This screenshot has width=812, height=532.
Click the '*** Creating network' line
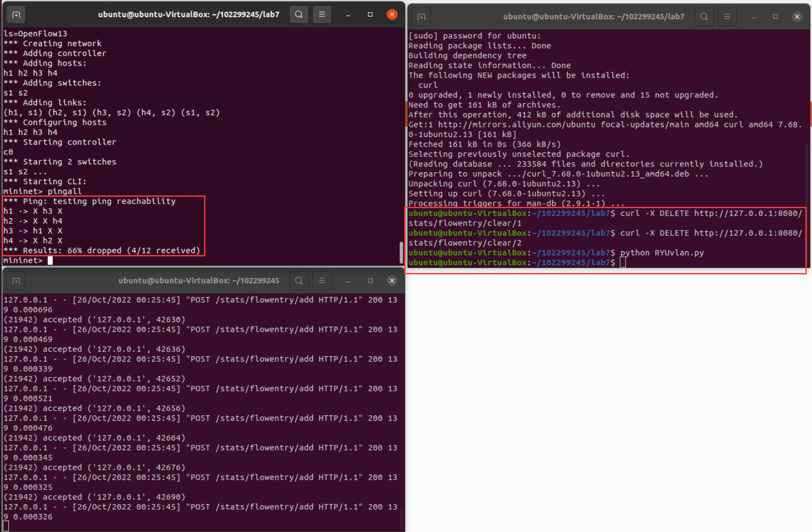coord(53,43)
